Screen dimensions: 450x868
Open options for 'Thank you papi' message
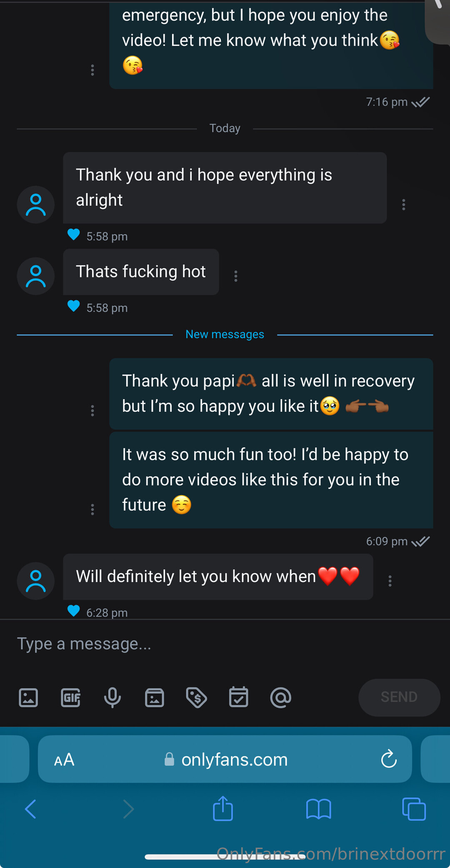point(92,411)
